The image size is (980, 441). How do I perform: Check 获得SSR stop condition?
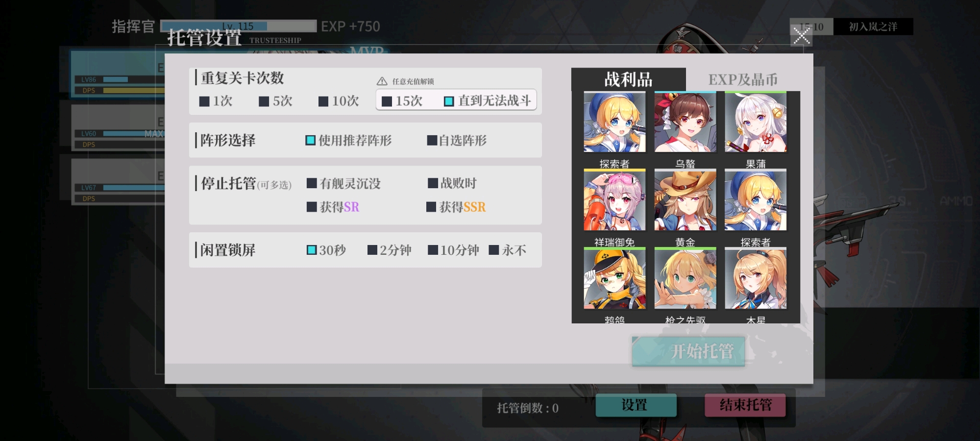pyautogui.click(x=456, y=207)
